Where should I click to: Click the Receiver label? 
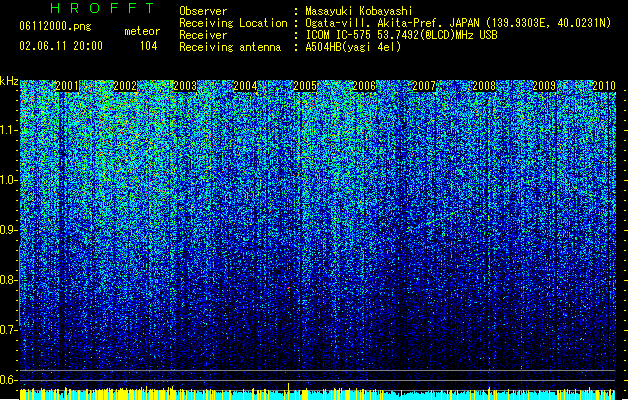(203, 35)
